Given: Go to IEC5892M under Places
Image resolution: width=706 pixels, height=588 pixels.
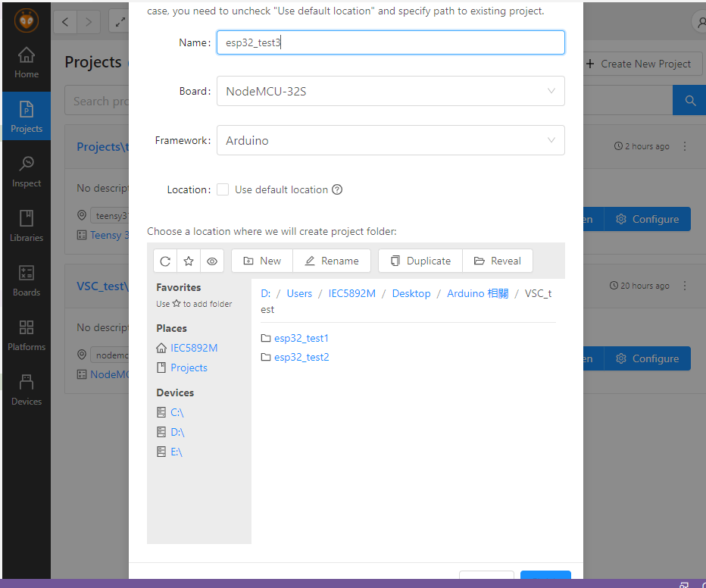Looking at the screenshot, I should pyautogui.click(x=194, y=348).
